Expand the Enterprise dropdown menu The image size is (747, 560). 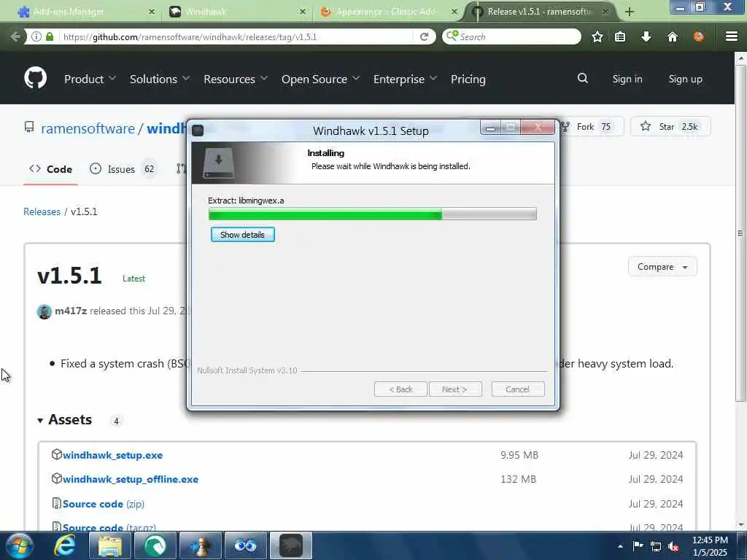405,79
